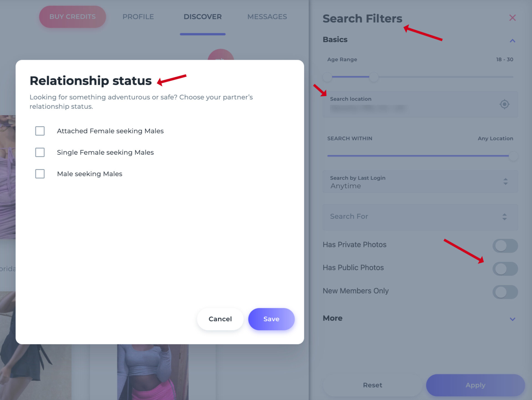Check Attached Female seeking Males
This screenshot has height=400, width=532.
(x=40, y=131)
